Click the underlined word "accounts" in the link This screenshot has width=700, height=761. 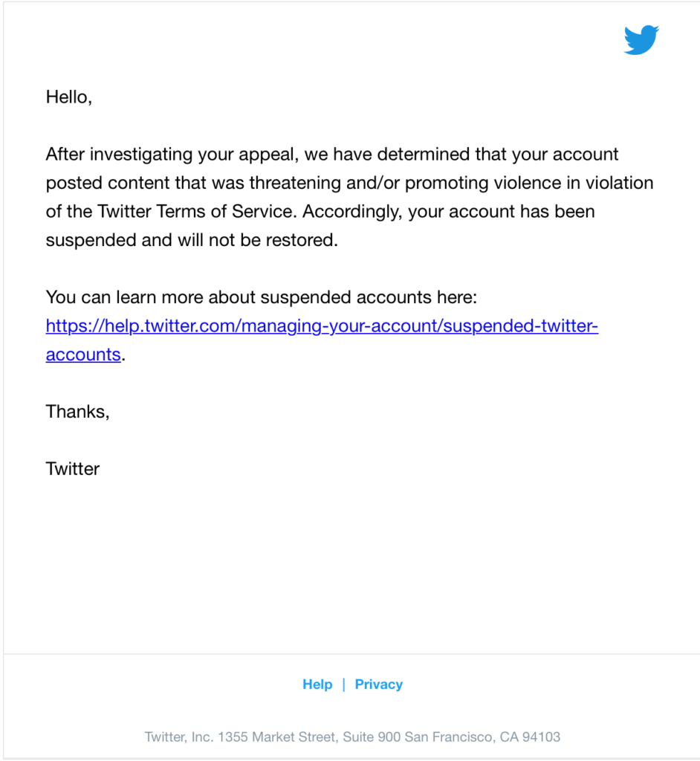(x=83, y=354)
